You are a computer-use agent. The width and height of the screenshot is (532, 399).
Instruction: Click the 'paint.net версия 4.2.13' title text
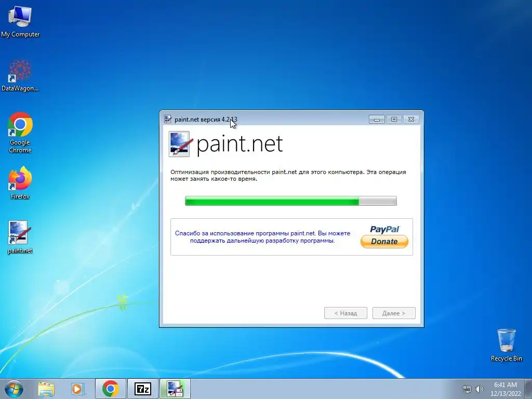pos(206,119)
